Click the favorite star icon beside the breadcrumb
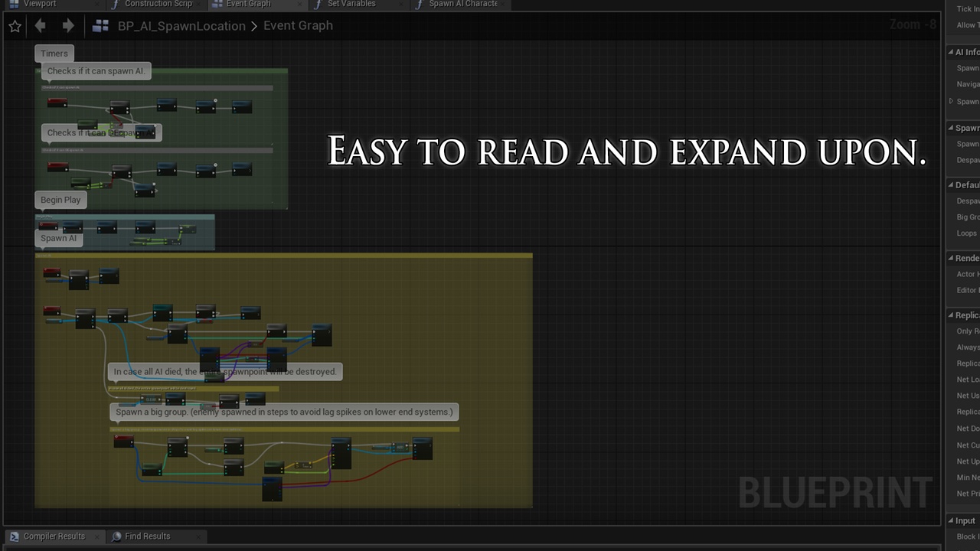Image resolution: width=980 pixels, height=551 pixels. [x=15, y=26]
